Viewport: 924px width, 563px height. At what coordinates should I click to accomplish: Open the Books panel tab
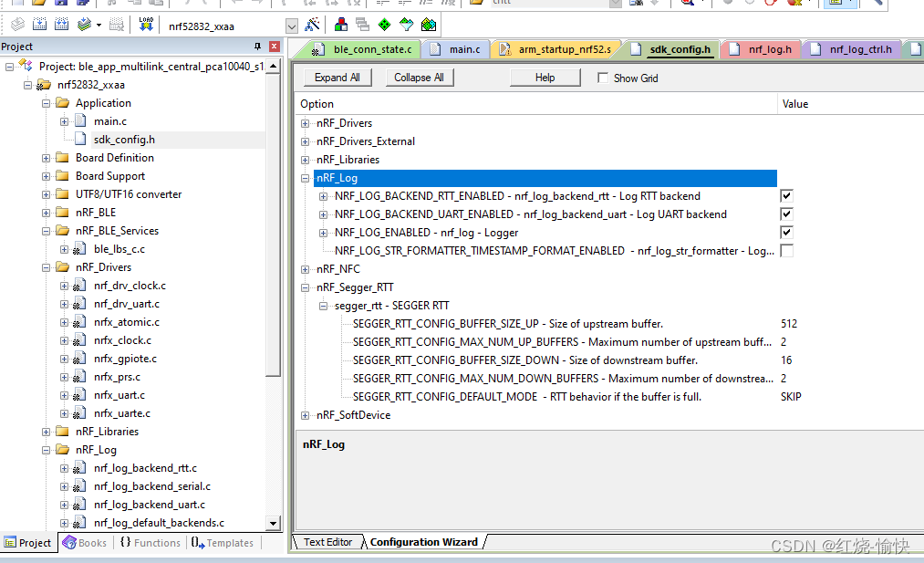point(86,543)
